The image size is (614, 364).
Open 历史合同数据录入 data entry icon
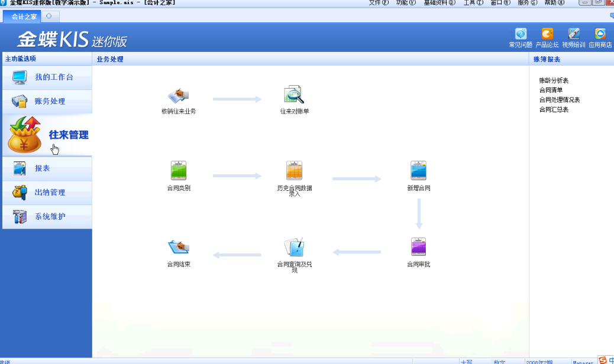point(294,171)
